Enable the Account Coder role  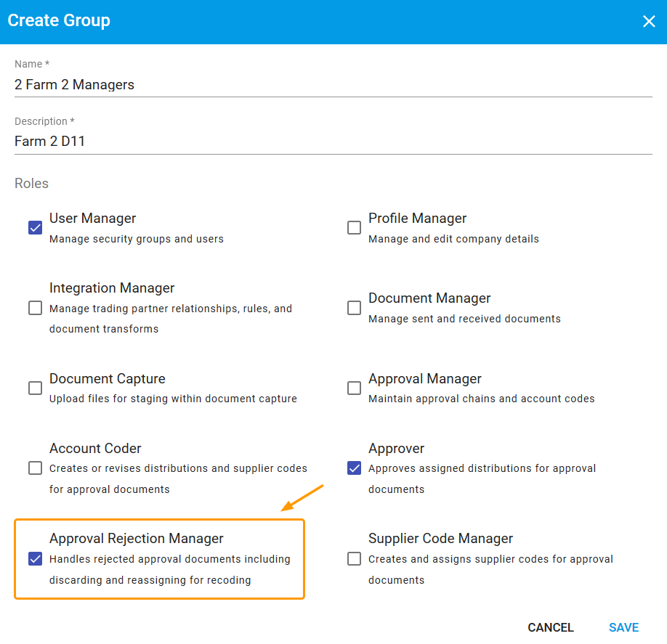(x=35, y=468)
